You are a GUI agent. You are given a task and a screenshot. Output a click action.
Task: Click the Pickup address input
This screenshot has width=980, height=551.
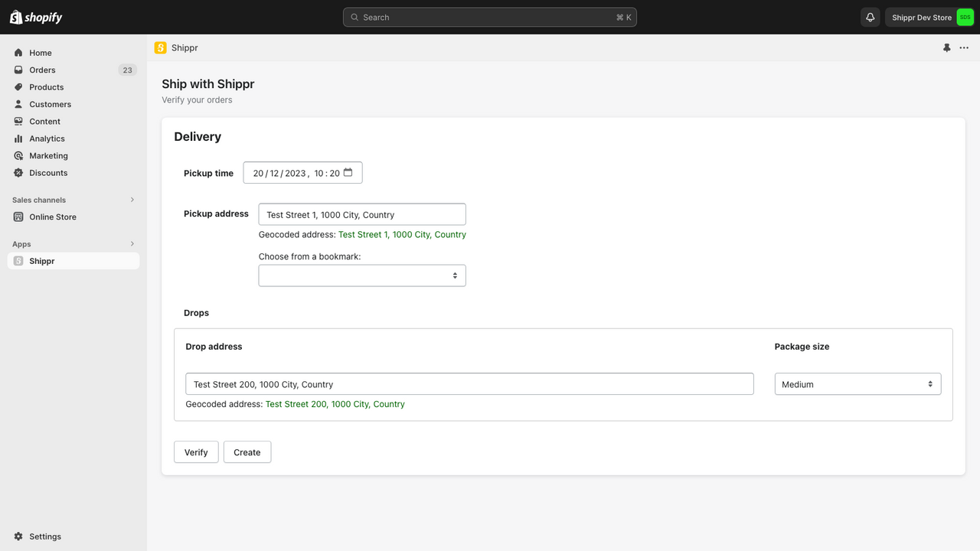point(362,214)
